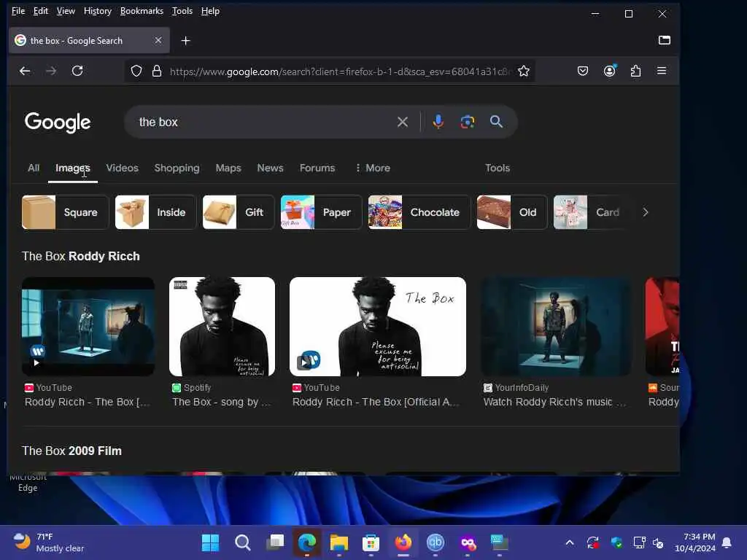The width and height of the screenshot is (747, 560).
Task: Open Microsoft Store from the taskbar
Action: pos(371,542)
